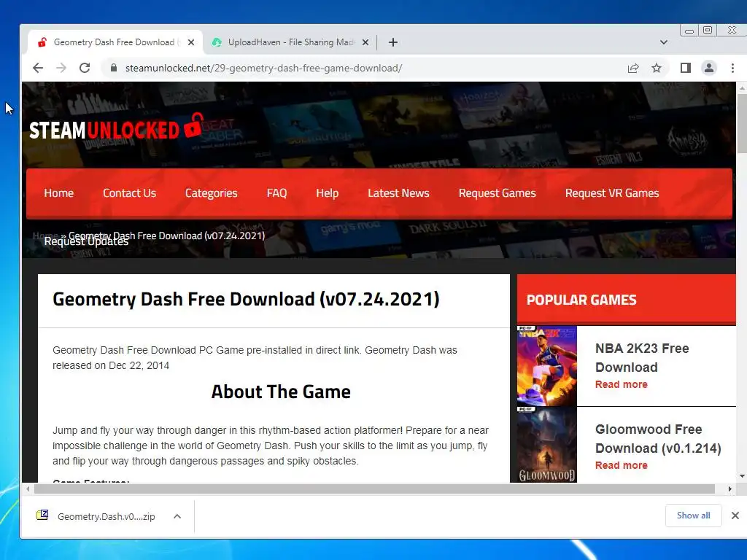
Task: Share this page using the share icon
Action: pyautogui.click(x=633, y=68)
